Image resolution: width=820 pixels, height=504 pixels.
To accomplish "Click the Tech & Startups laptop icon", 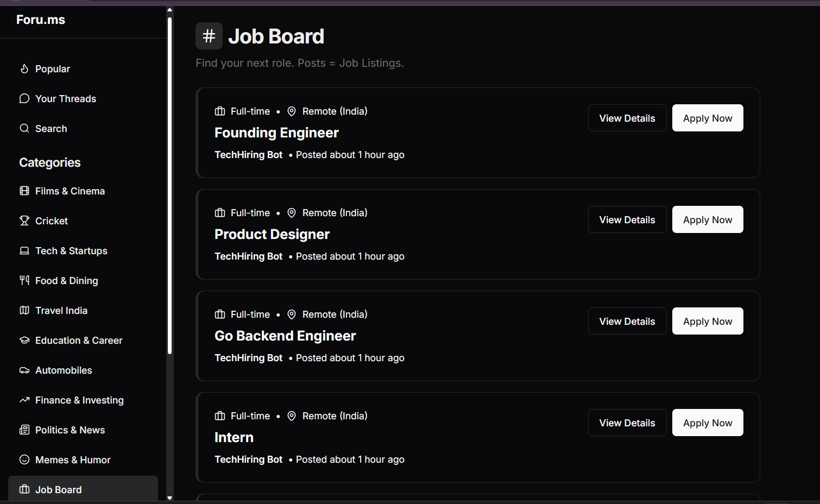I will pyautogui.click(x=24, y=251).
